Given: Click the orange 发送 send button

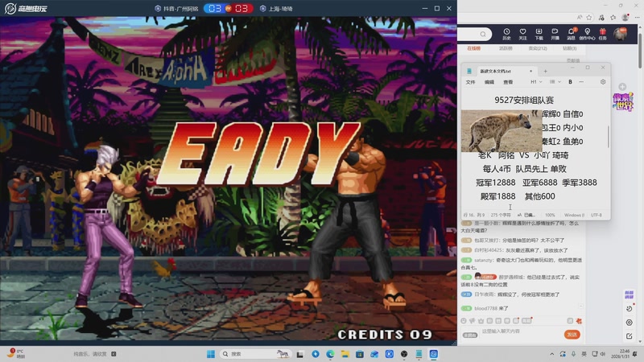Looking at the screenshot, I should point(572,335).
